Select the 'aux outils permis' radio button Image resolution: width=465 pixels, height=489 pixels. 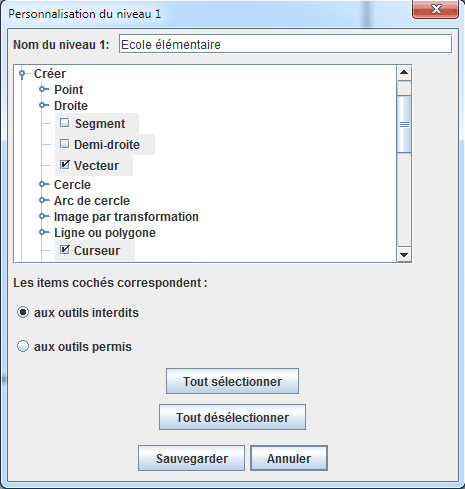[x=23, y=346]
